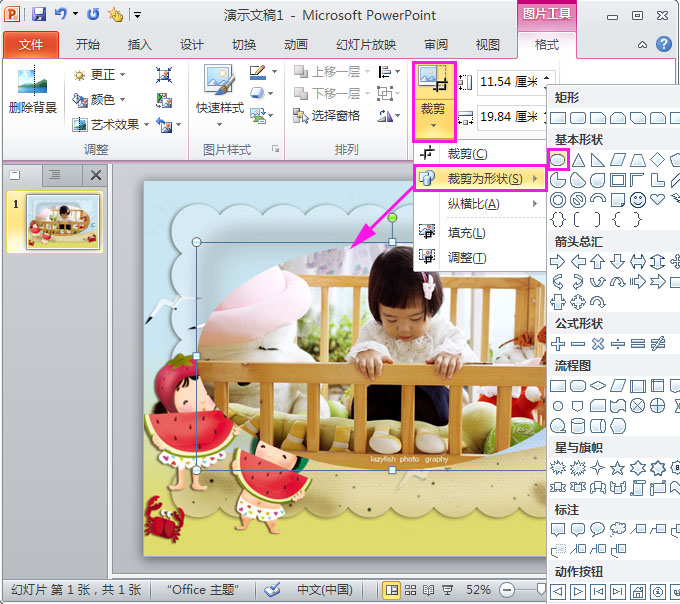Viewport: 680px width, 604px height.
Task: Choose the rounded rectangle in 矩形
Action: (578, 118)
